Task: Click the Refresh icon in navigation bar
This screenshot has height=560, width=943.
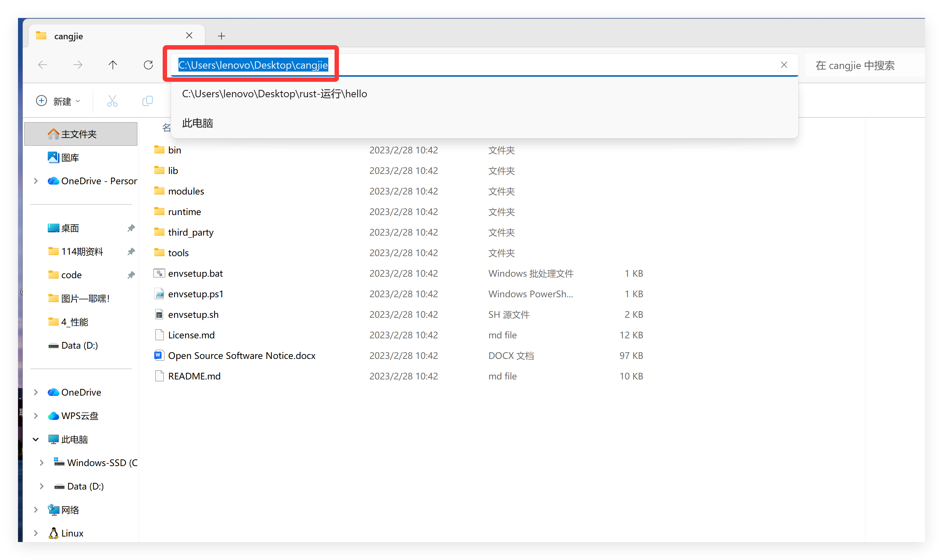Action: [x=148, y=65]
